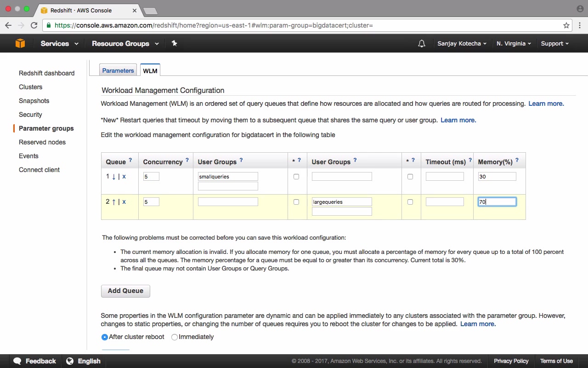Viewport: 588px width, 368px height.
Task: Select the Immediately apply option
Action: coord(175,337)
